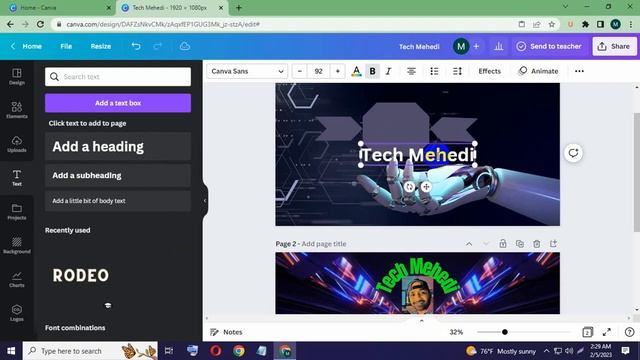Toggle bulleted list

(434, 71)
